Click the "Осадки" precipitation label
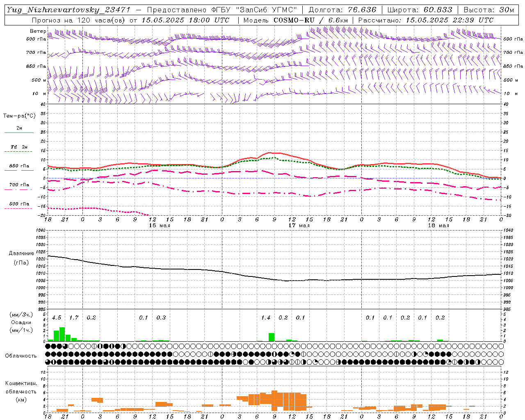The height and width of the screenshot is (420, 525). pyautogui.click(x=21, y=322)
